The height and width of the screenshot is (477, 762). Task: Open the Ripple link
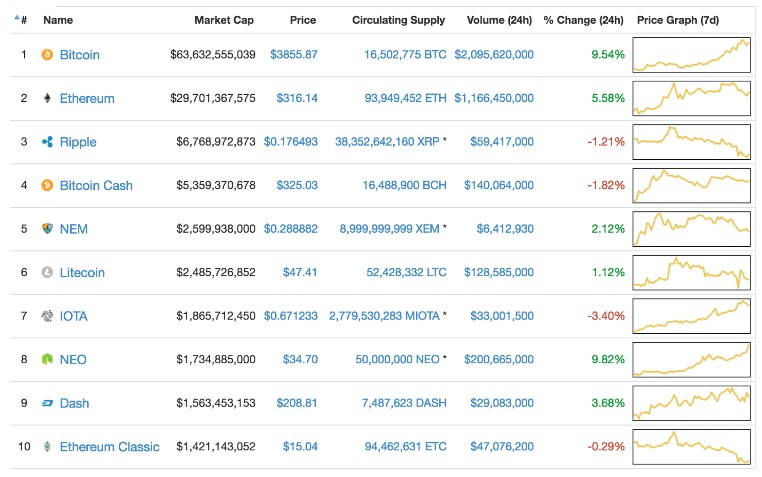coord(78,142)
